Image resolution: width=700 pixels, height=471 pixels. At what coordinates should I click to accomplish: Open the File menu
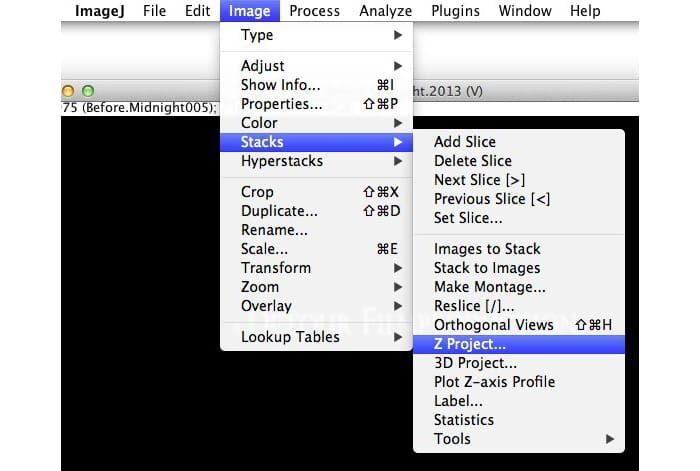point(154,11)
